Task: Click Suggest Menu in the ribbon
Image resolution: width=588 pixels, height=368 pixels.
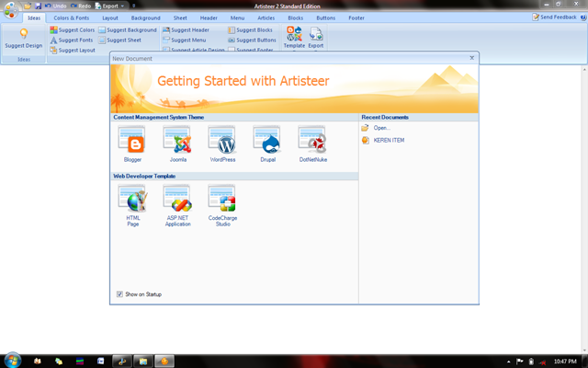Action: click(184, 40)
